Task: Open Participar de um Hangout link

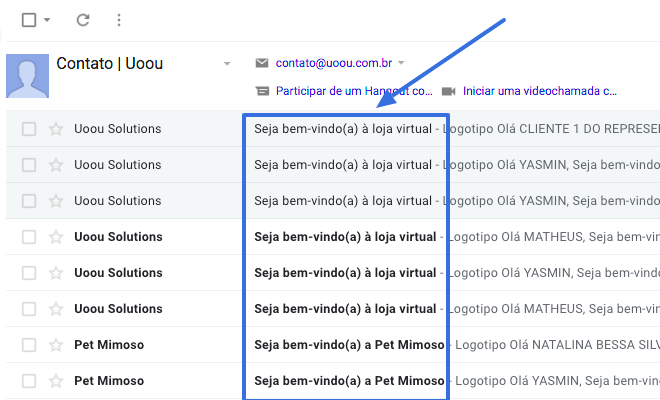Action: 354,91
